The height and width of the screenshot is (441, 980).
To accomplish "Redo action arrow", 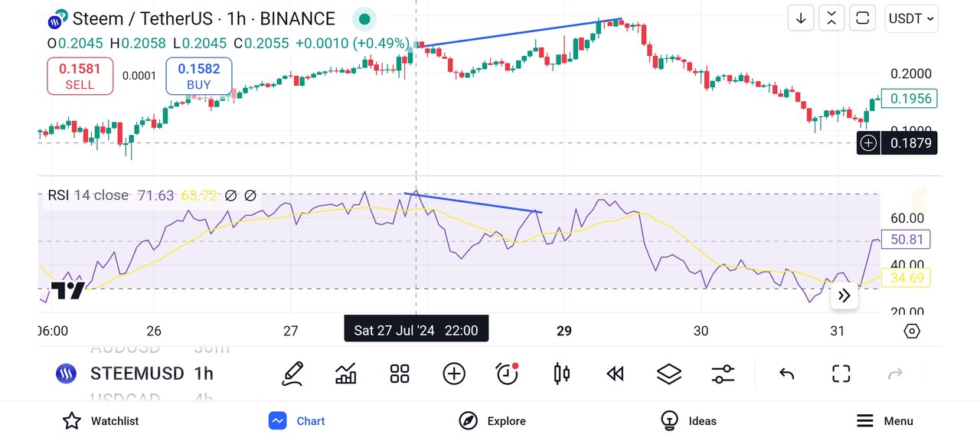I will [895, 374].
